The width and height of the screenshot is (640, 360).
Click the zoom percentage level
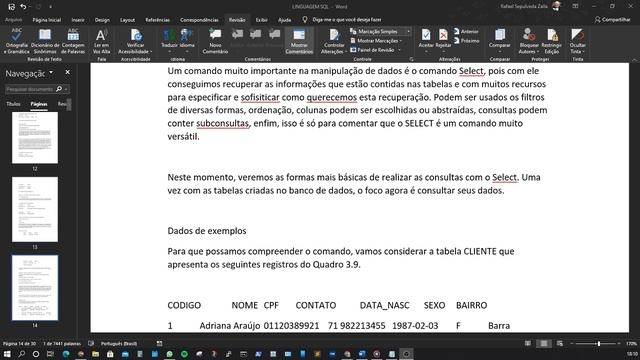click(x=632, y=344)
